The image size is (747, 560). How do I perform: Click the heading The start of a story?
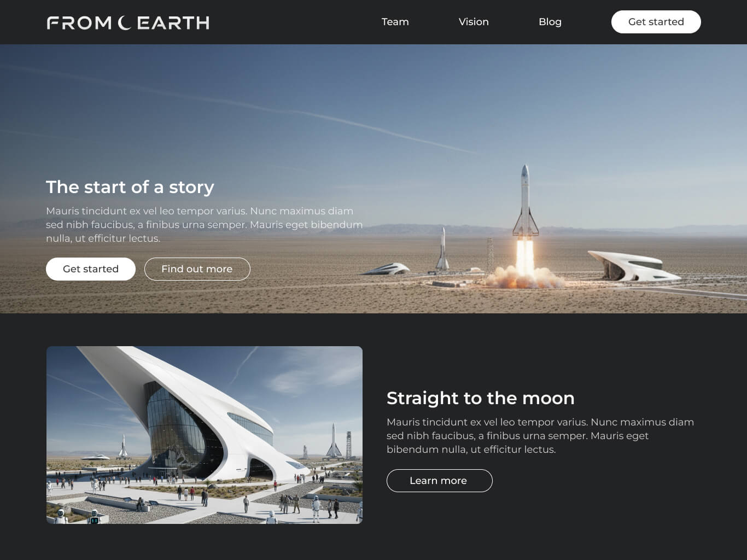click(130, 187)
